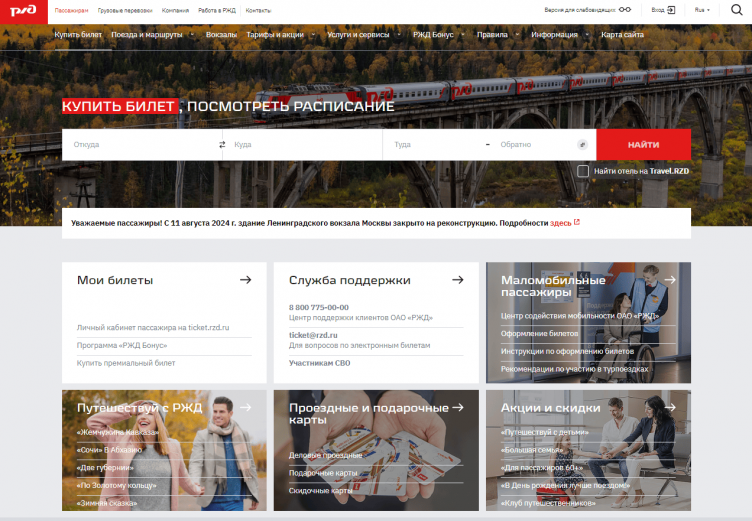Open «Две губернии» link
The width and height of the screenshot is (752, 521).
pyautogui.click(x=105, y=468)
